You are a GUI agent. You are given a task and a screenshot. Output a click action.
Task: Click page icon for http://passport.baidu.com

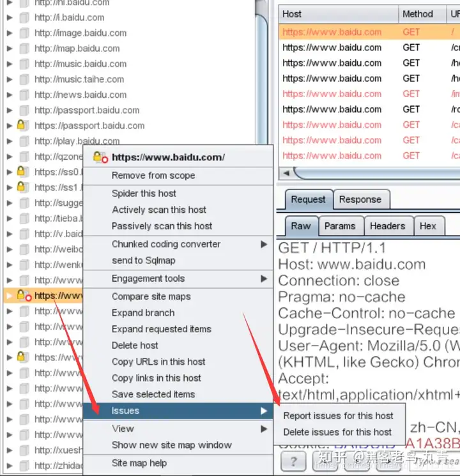[x=24, y=110]
